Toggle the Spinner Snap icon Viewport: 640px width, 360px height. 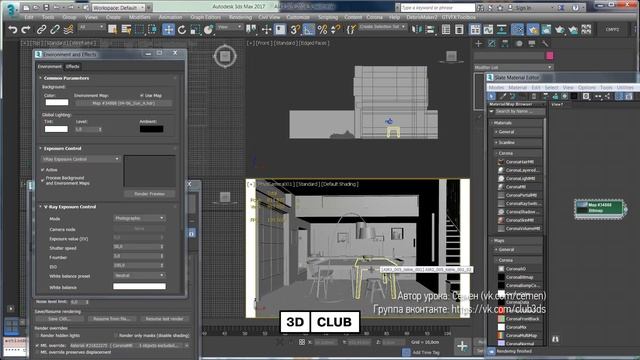click(336, 29)
